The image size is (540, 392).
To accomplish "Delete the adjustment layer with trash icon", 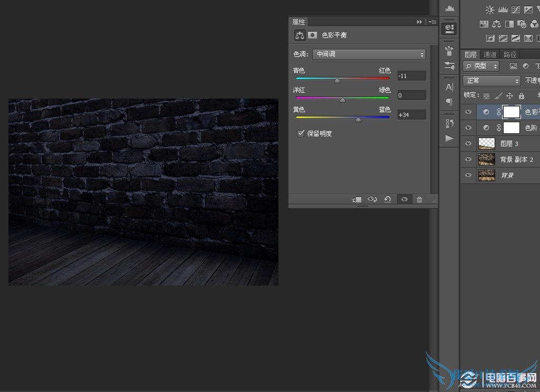I will (419, 199).
